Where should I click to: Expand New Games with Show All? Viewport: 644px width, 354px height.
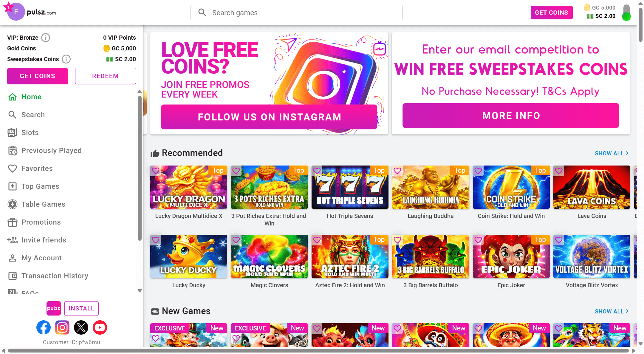click(x=612, y=311)
